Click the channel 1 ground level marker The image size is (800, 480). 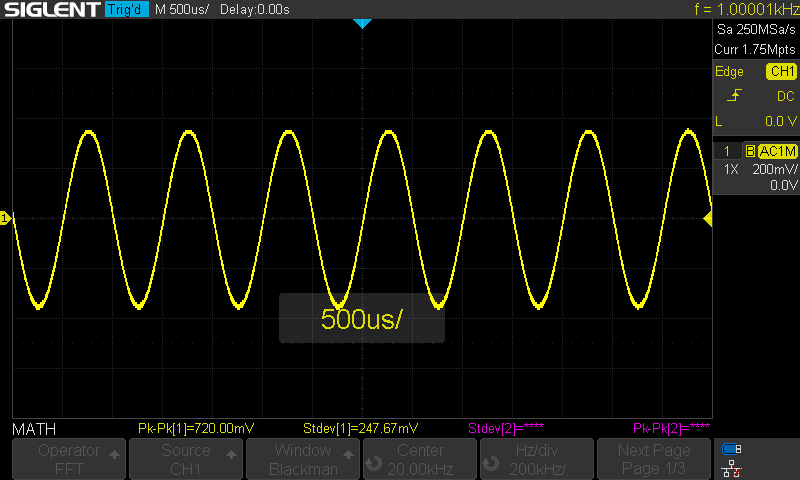5,218
